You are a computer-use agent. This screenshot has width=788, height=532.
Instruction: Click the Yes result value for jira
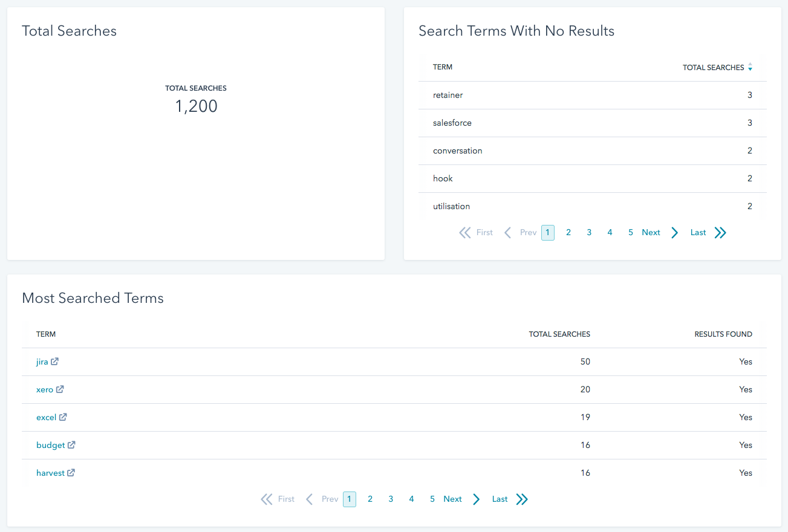(x=746, y=362)
